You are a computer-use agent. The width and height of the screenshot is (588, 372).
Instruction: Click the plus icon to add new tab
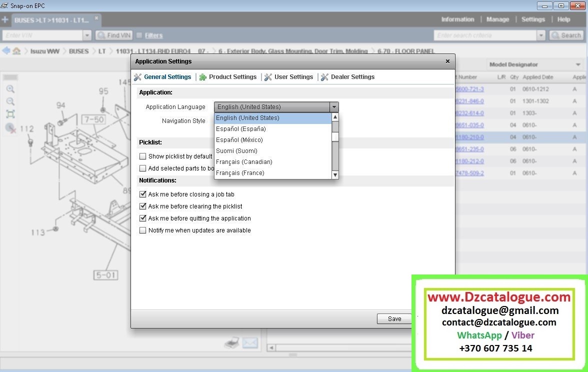point(5,19)
